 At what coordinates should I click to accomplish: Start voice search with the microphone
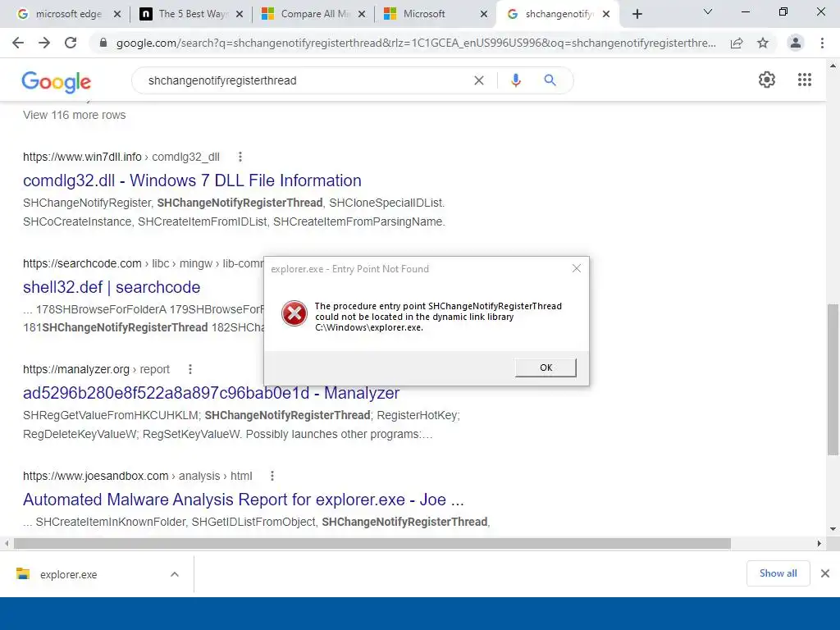pos(515,80)
